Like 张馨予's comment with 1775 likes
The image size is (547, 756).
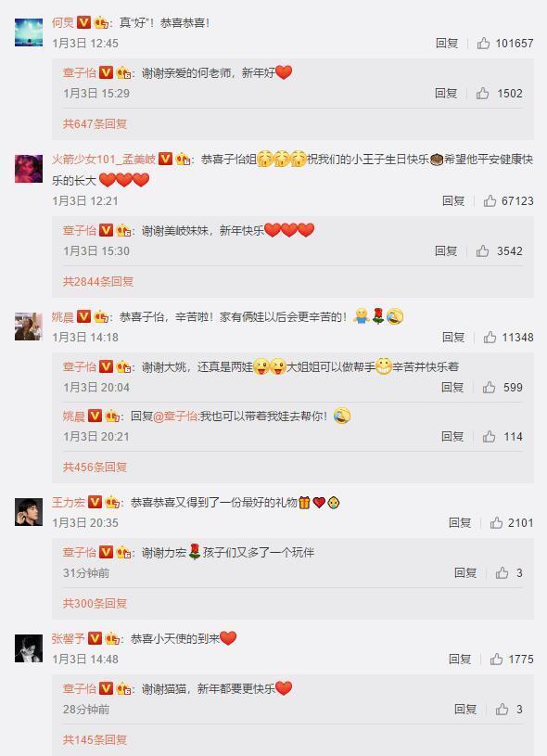click(496, 660)
